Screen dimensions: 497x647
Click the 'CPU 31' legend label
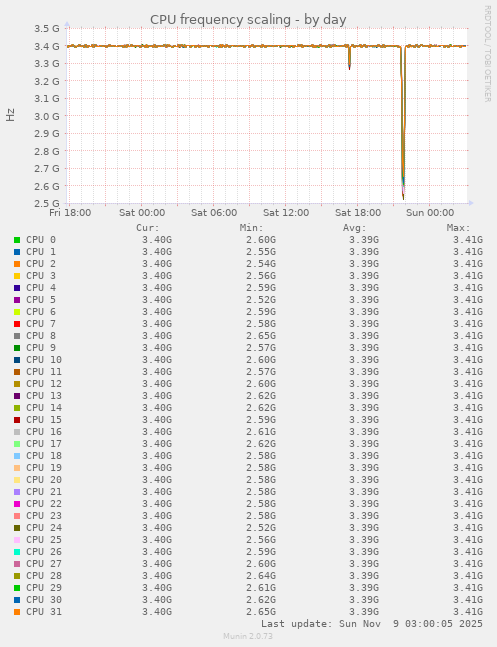pos(44,612)
